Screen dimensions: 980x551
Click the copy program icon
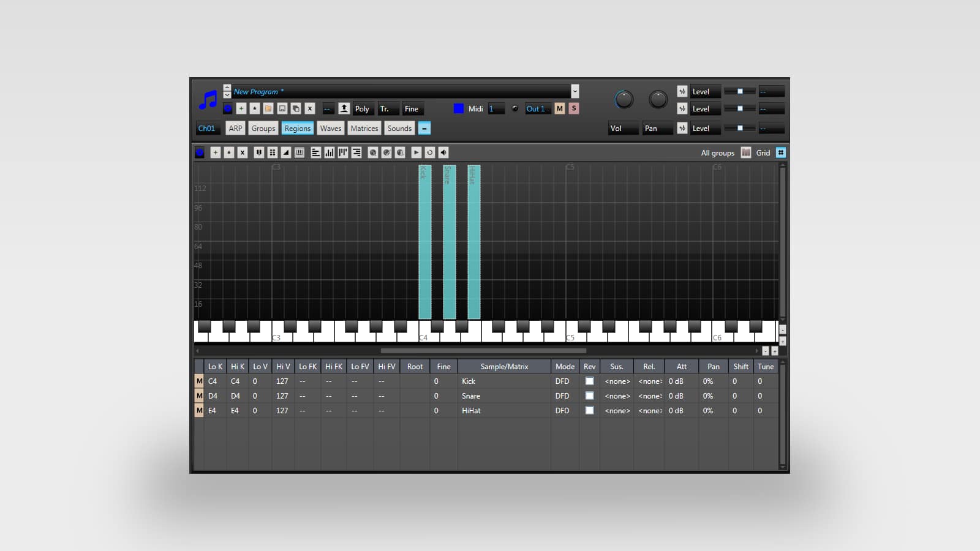point(296,108)
